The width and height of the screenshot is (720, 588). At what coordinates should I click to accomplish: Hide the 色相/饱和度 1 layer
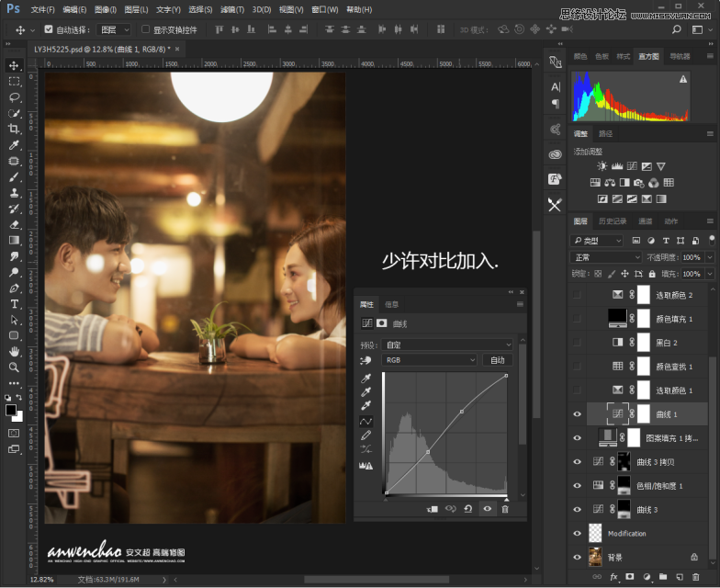tap(577, 485)
